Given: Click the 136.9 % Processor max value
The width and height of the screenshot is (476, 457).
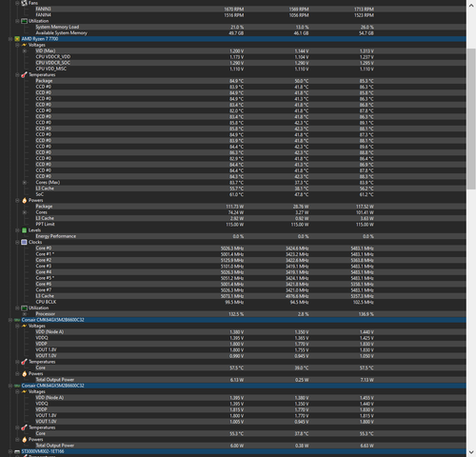Looking at the screenshot, I should (x=366, y=314).
